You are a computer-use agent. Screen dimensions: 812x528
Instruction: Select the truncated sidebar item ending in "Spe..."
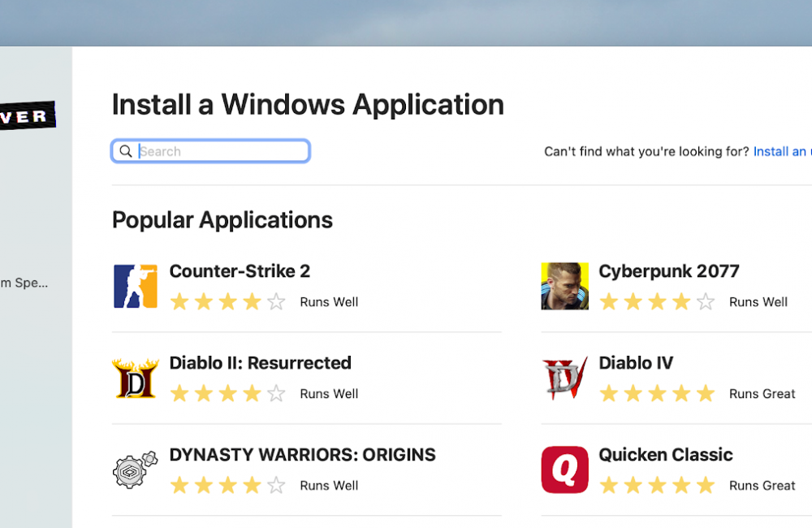(x=24, y=283)
